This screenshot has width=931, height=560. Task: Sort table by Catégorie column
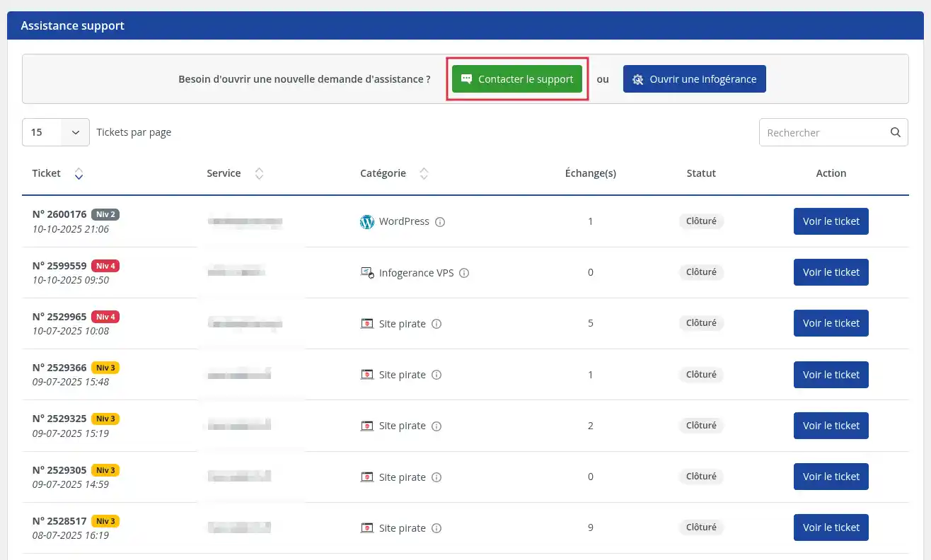click(x=424, y=174)
